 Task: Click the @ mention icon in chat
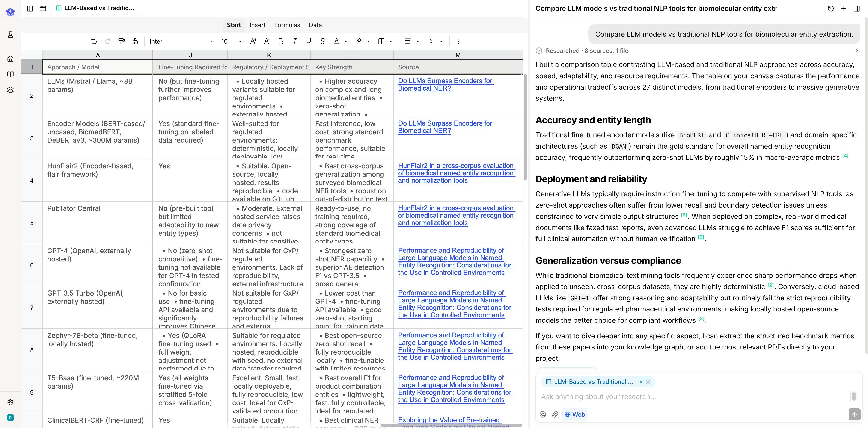click(542, 415)
